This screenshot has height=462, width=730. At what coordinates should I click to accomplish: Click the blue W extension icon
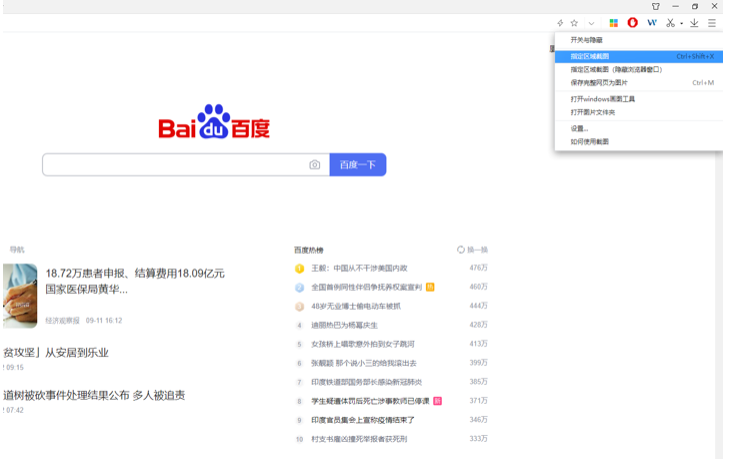652,22
